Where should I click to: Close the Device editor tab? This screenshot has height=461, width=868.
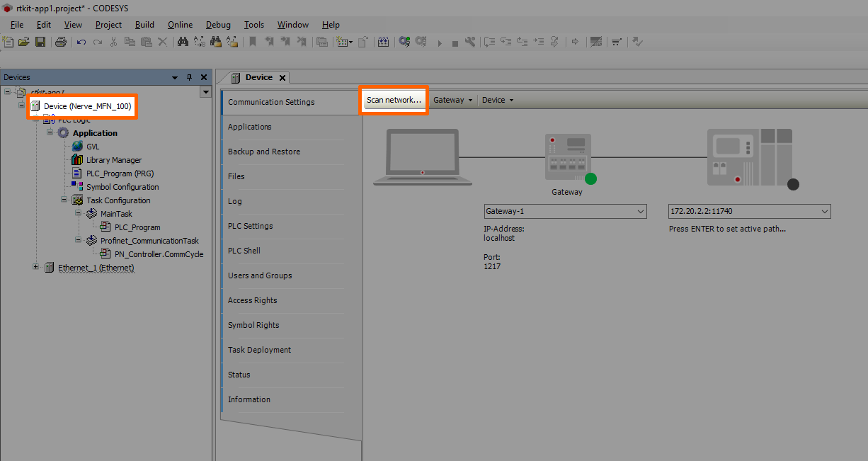282,78
